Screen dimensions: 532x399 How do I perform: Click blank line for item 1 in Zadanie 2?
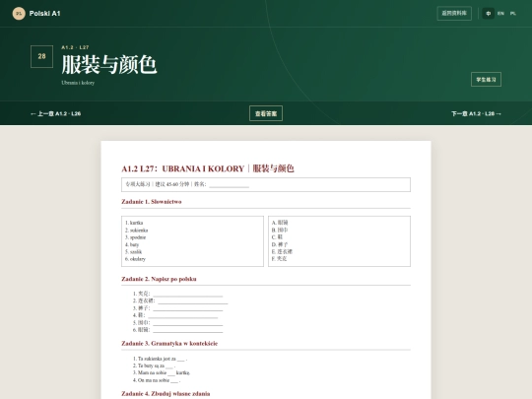click(187, 294)
